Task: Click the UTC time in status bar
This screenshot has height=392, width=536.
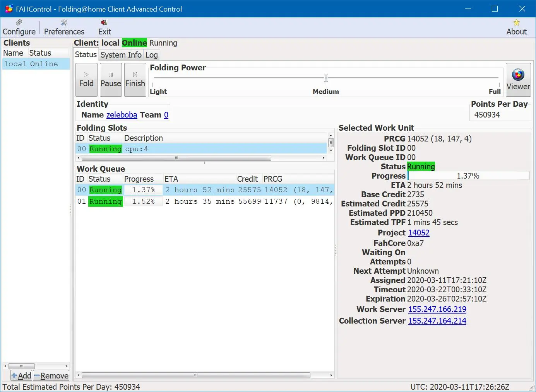Action: (x=460, y=387)
